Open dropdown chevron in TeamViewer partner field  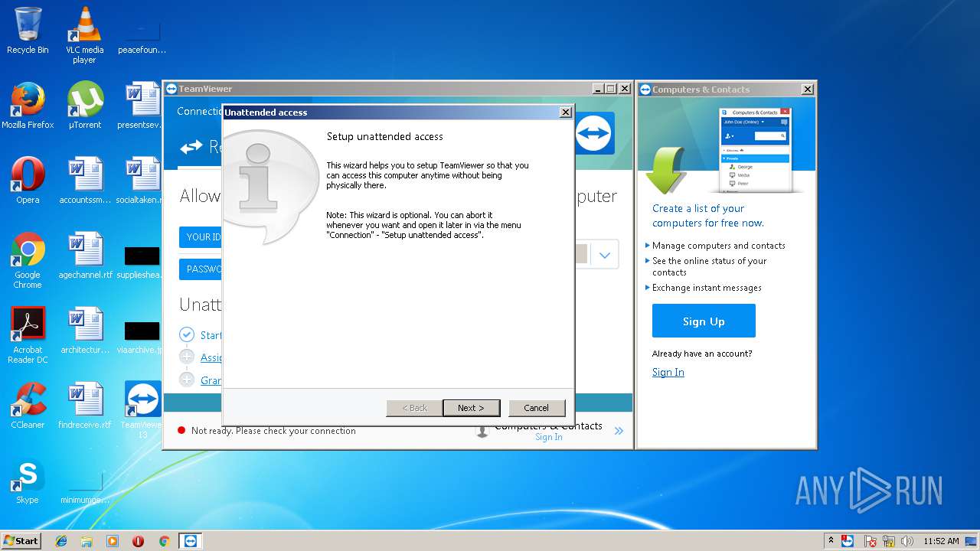coord(605,255)
